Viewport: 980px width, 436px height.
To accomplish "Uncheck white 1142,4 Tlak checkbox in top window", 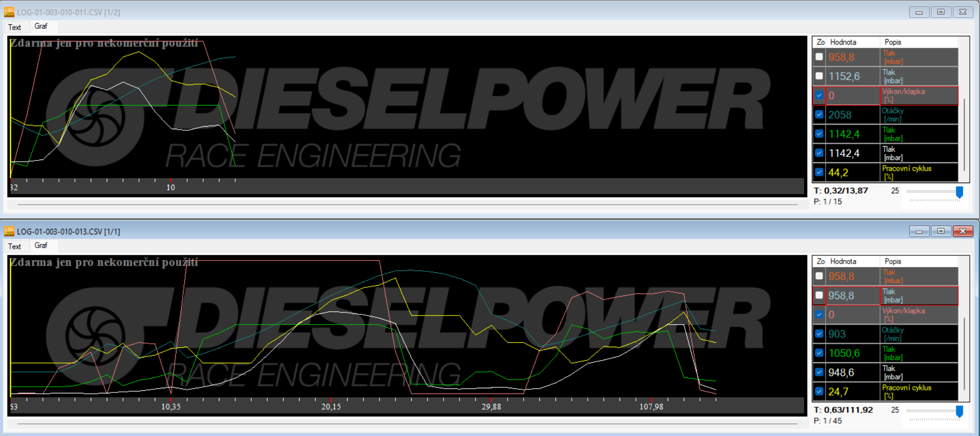I will pos(819,153).
